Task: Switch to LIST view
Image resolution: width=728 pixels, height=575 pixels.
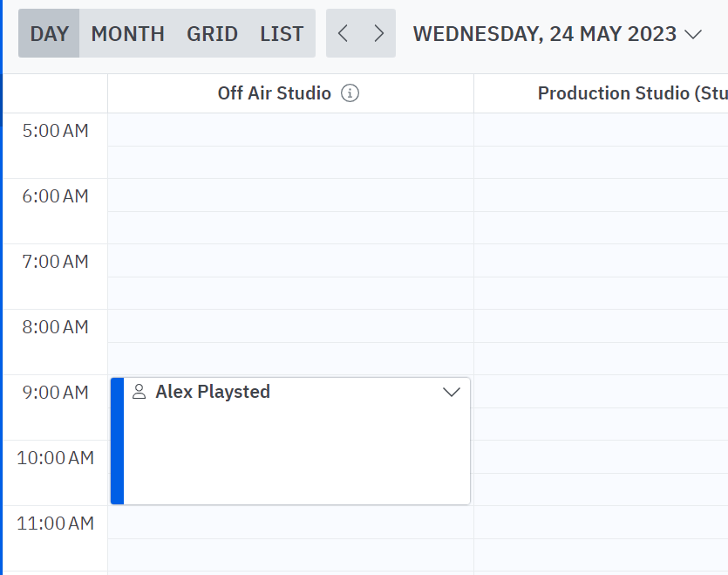Action: tap(282, 34)
